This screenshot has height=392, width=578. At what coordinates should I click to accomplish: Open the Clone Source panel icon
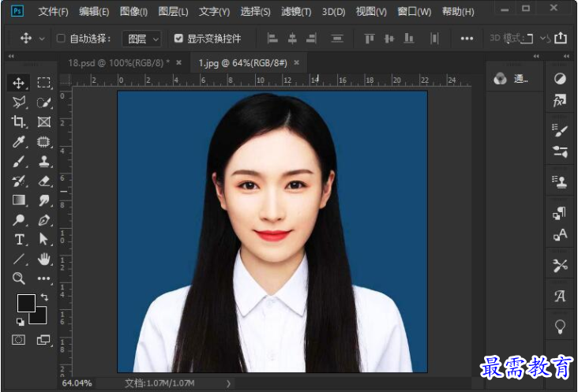[x=560, y=182]
